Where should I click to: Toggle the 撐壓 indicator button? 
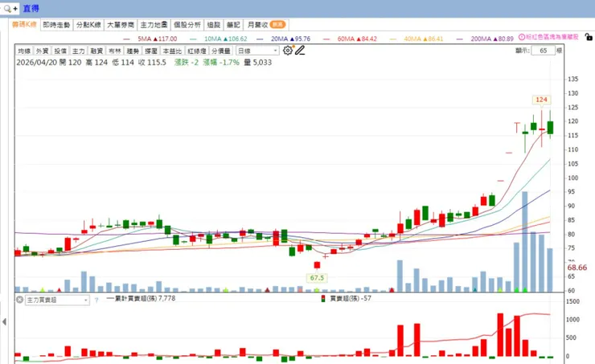point(151,51)
